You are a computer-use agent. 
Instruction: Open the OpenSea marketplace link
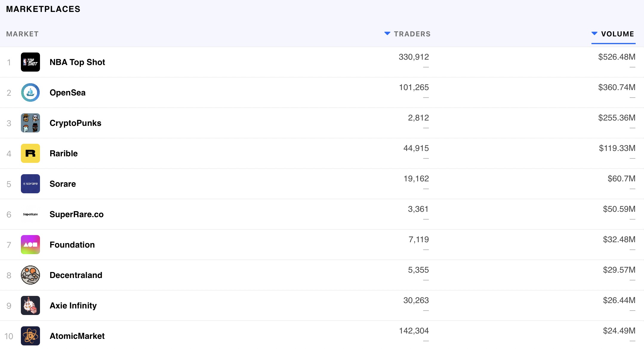(67, 92)
